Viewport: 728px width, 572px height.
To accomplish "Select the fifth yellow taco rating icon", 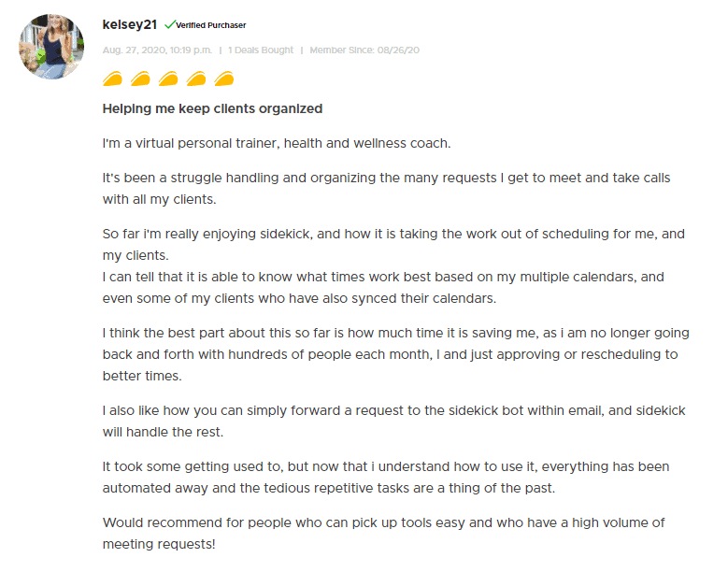I will tap(223, 79).
